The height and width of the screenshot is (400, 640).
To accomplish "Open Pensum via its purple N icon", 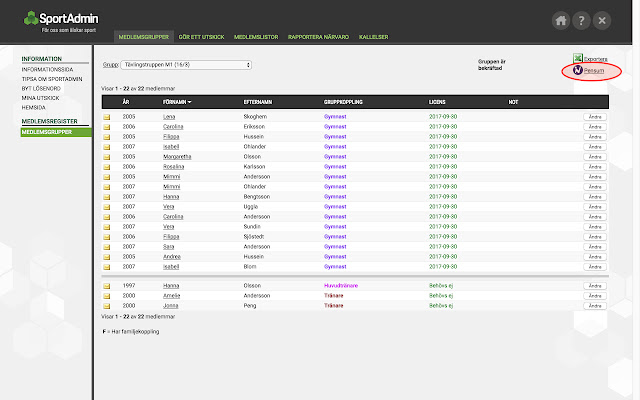I will [x=578, y=70].
